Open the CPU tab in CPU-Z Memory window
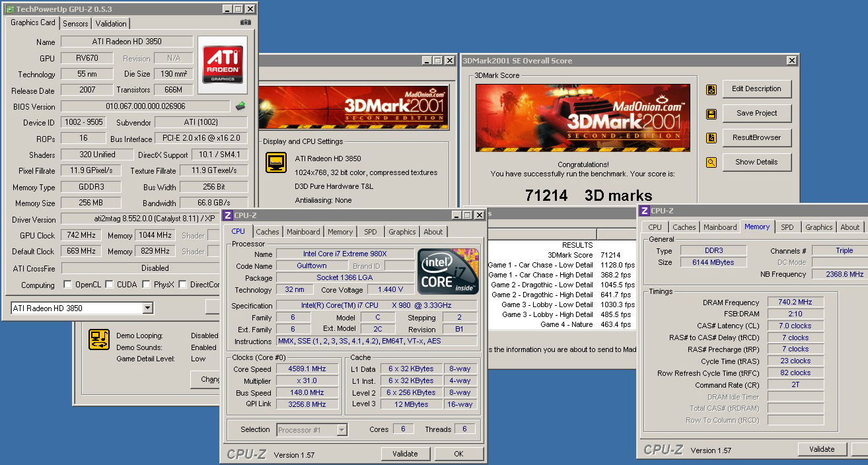This screenshot has height=465, width=868. click(x=655, y=227)
